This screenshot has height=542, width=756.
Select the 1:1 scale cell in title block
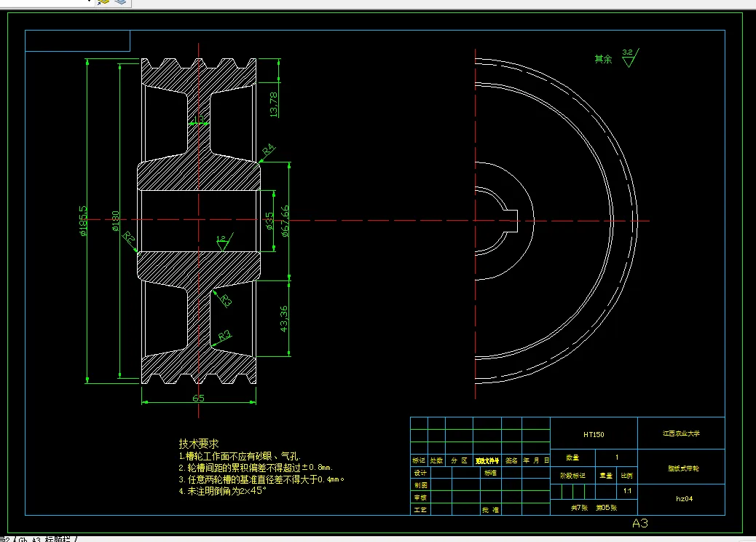pos(627,491)
